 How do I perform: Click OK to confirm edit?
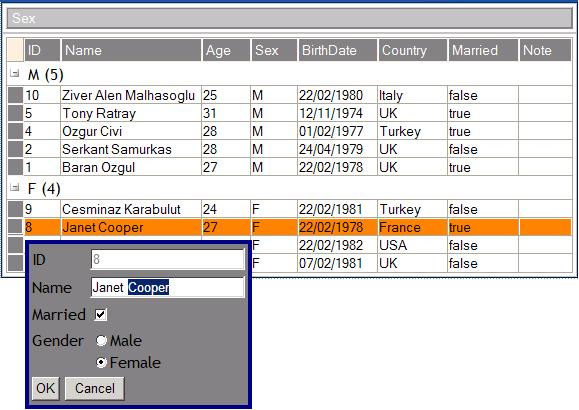[45, 388]
